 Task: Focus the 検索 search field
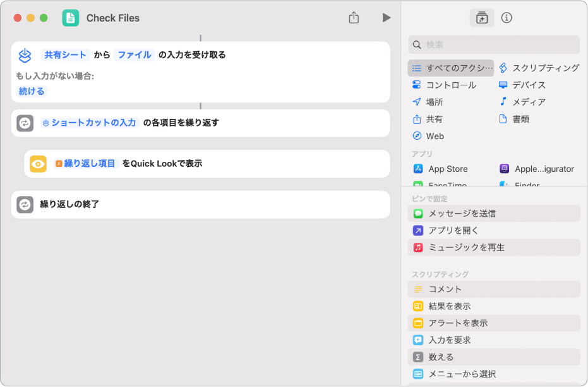(x=494, y=45)
